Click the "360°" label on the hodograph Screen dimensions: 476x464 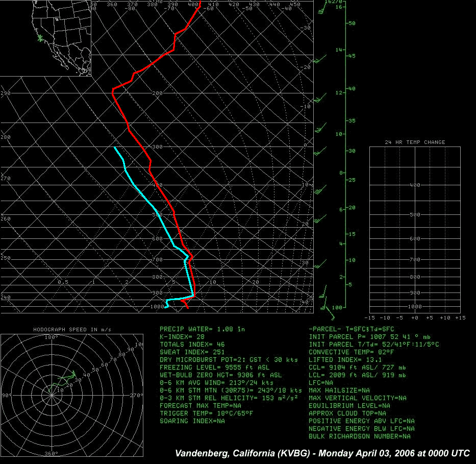(52, 453)
